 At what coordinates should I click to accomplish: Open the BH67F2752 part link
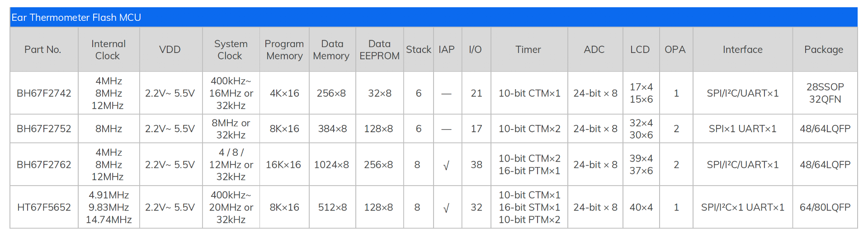point(44,129)
